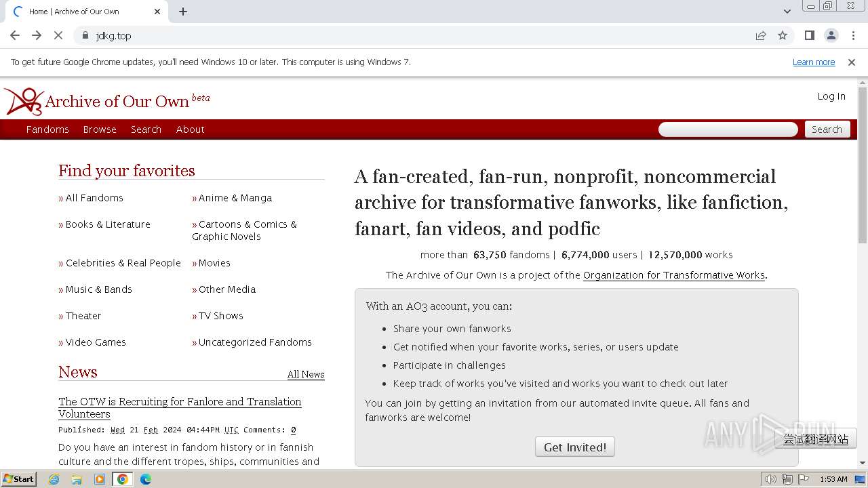
Task: Open Organization for Transformative Works link
Action: [x=674, y=275]
